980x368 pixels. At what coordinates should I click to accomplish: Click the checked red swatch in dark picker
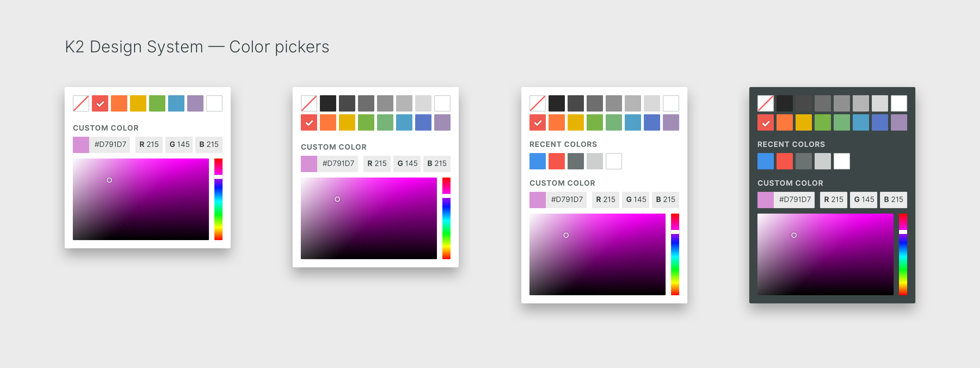pyautogui.click(x=765, y=122)
